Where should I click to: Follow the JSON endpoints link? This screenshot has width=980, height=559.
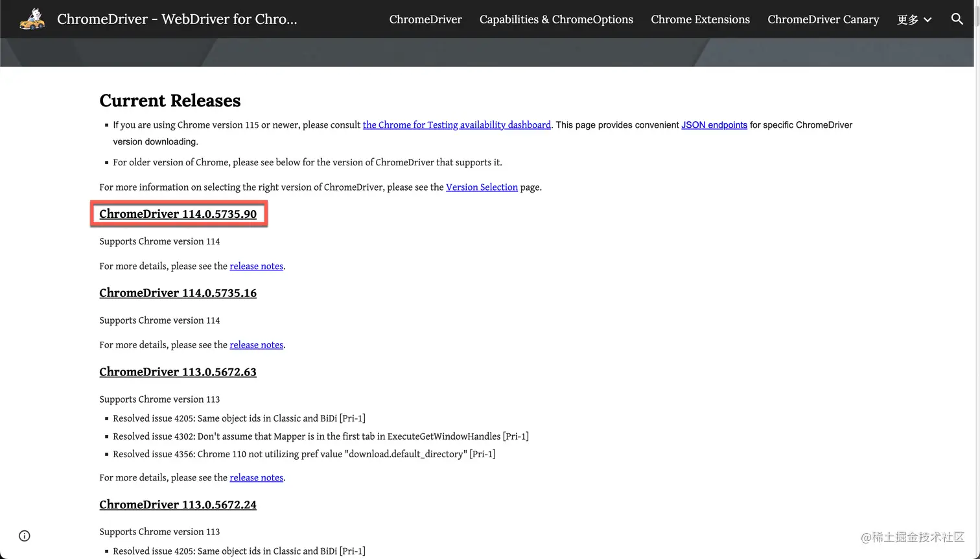714,125
